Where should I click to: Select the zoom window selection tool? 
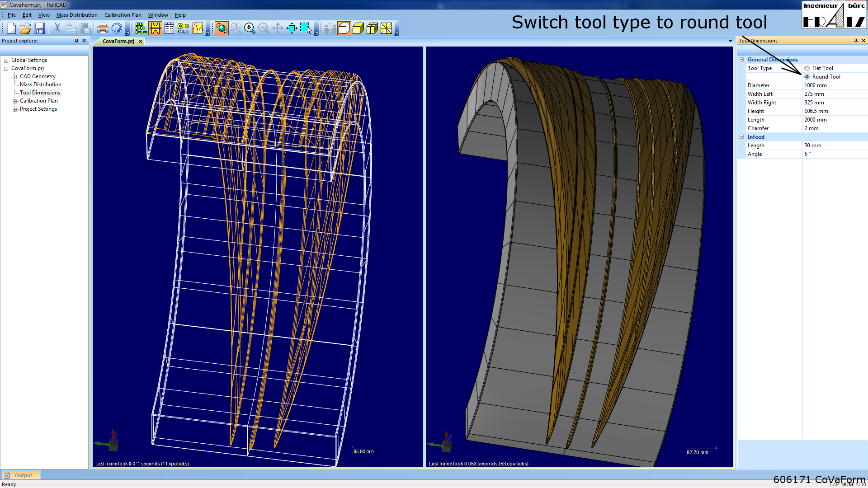click(306, 28)
